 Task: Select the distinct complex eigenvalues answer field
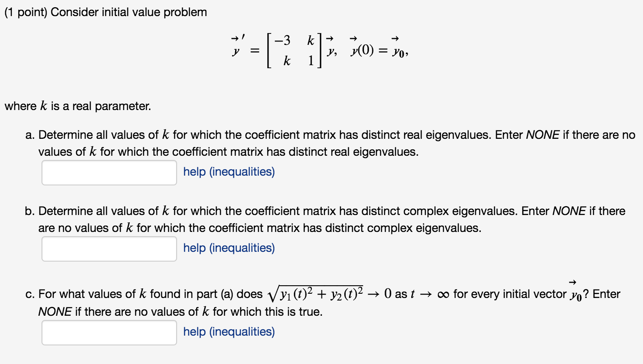click(108, 248)
